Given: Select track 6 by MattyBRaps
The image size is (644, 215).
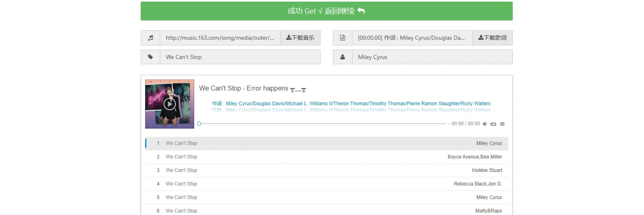Looking at the screenshot, I should tap(327, 210).
